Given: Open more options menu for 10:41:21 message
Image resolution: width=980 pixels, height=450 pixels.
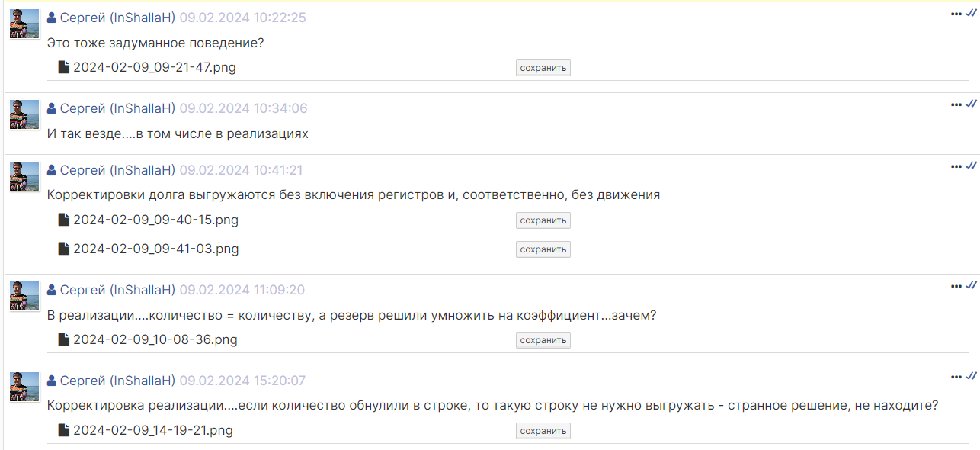Looking at the screenshot, I should point(956,166).
